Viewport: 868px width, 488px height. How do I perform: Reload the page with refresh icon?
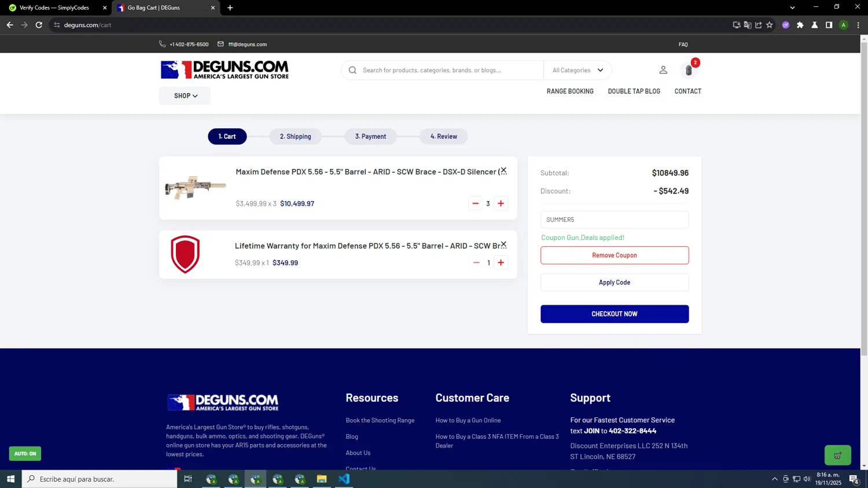[39, 25]
